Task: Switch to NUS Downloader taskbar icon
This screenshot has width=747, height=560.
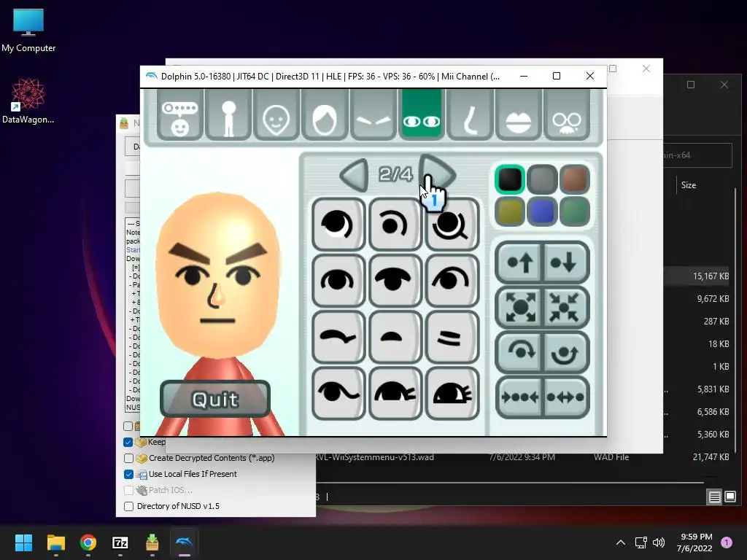Action: pos(152,542)
